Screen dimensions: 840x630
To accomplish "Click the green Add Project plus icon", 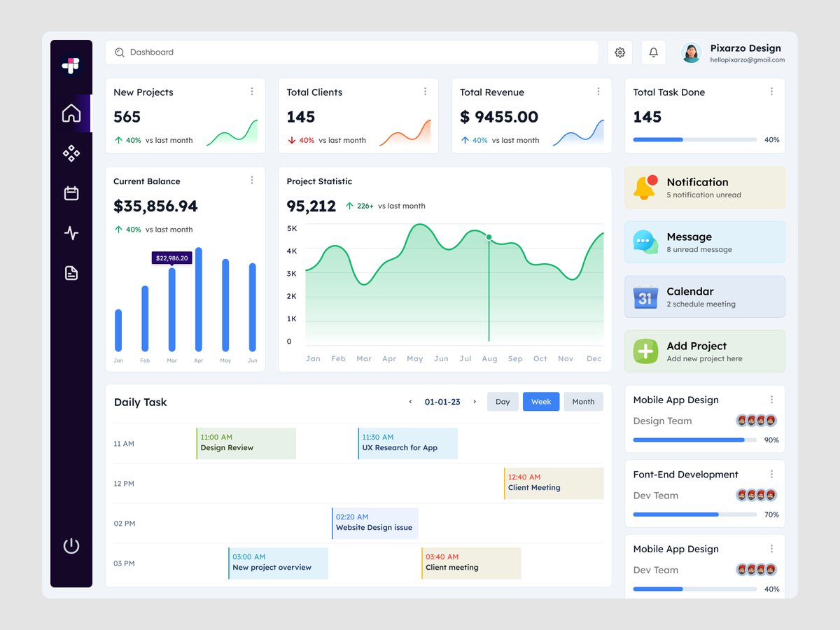I will coord(645,351).
